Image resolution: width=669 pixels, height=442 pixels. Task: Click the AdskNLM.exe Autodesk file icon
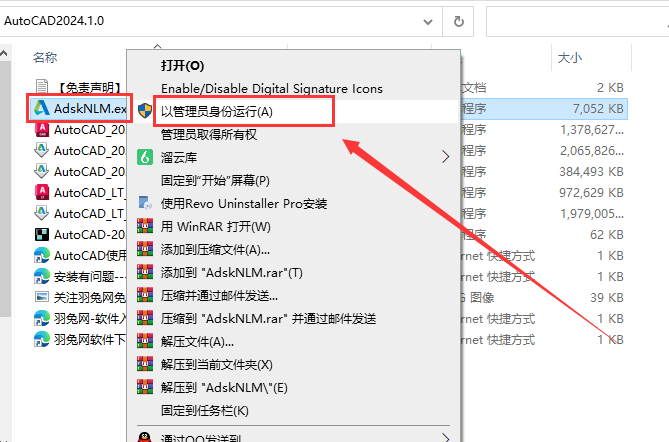pos(41,108)
